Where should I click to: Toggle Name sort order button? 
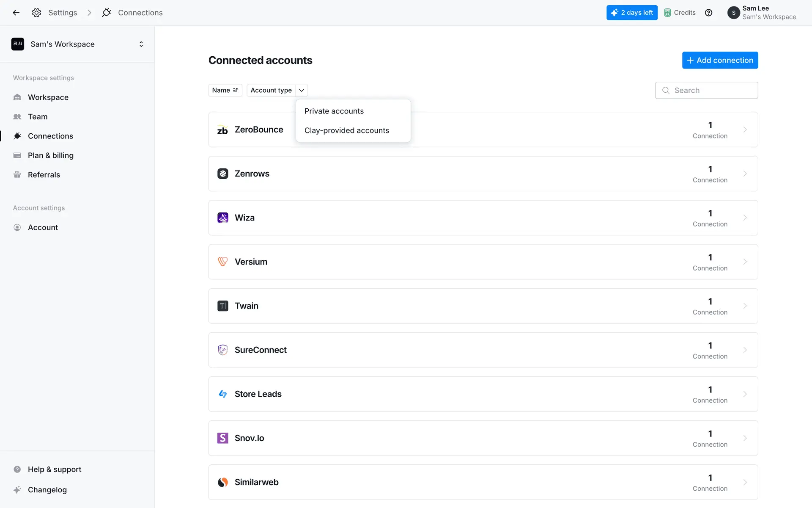[x=225, y=90]
